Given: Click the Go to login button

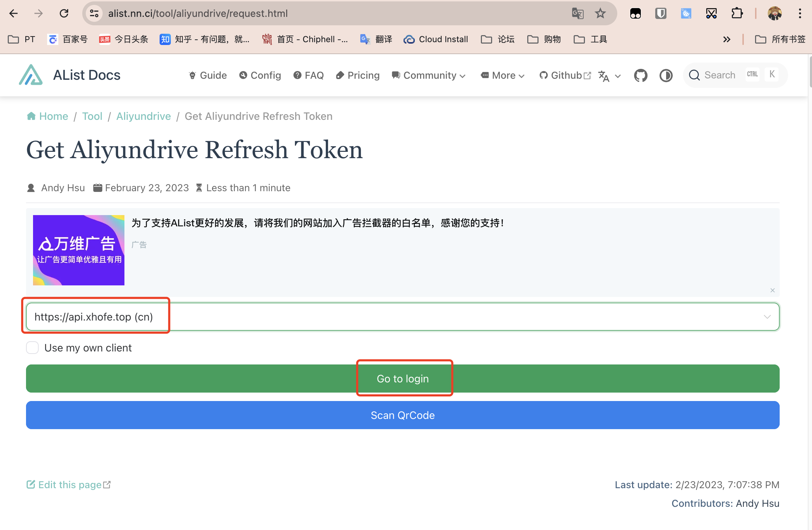Looking at the screenshot, I should click(403, 379).
